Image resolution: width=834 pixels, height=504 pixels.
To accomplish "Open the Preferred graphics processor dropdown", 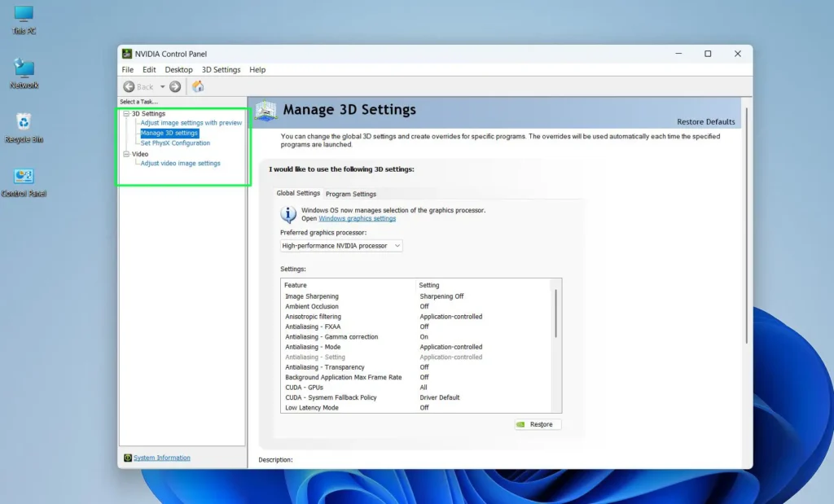I will pyautogui.click(x=397, y=245).
